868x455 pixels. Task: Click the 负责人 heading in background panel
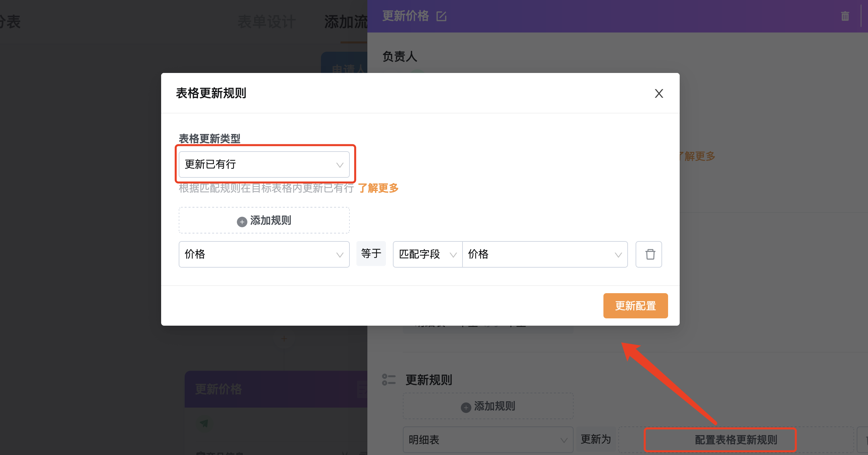[400, 56]
